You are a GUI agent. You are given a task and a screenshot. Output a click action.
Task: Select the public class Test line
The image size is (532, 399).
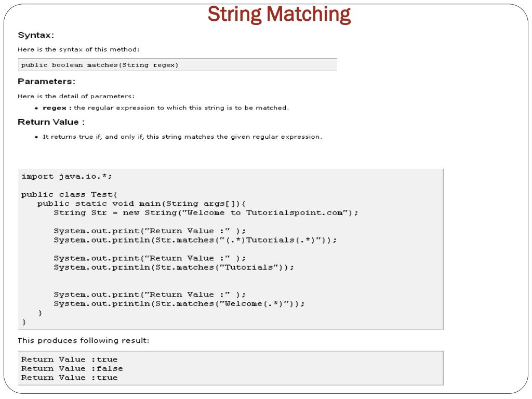coord(69,195)
